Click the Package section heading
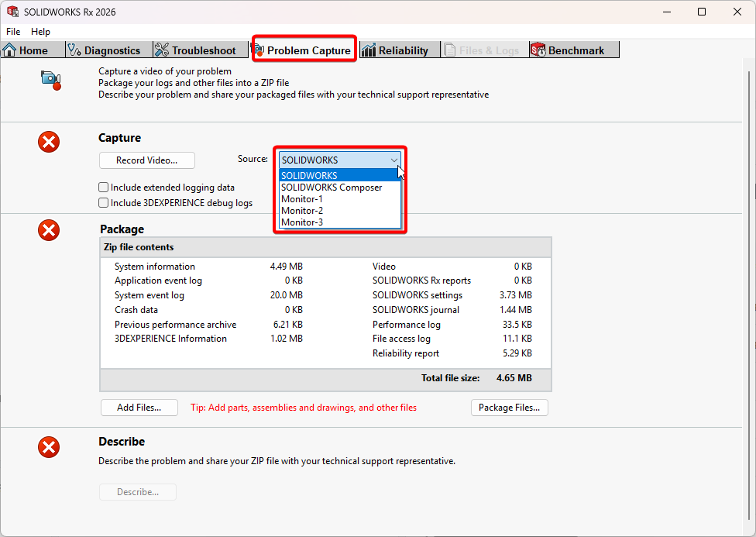756x537 pixels. pos(122,229)
